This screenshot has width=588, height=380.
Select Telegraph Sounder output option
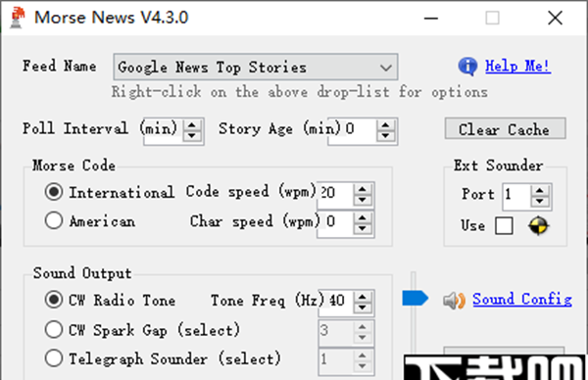[x=54, y=358]
